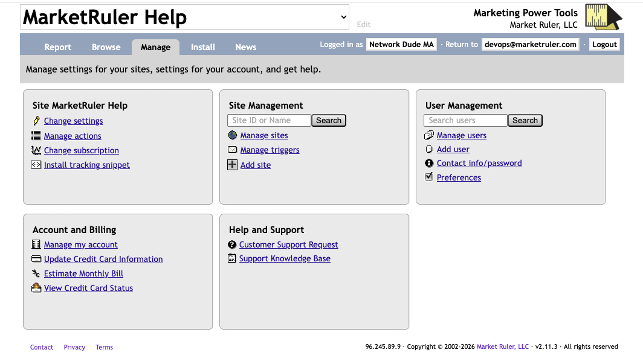Click the code icon beside Install tracking snippet
Screen dimensions: 643x364
(x=36, y=165)
